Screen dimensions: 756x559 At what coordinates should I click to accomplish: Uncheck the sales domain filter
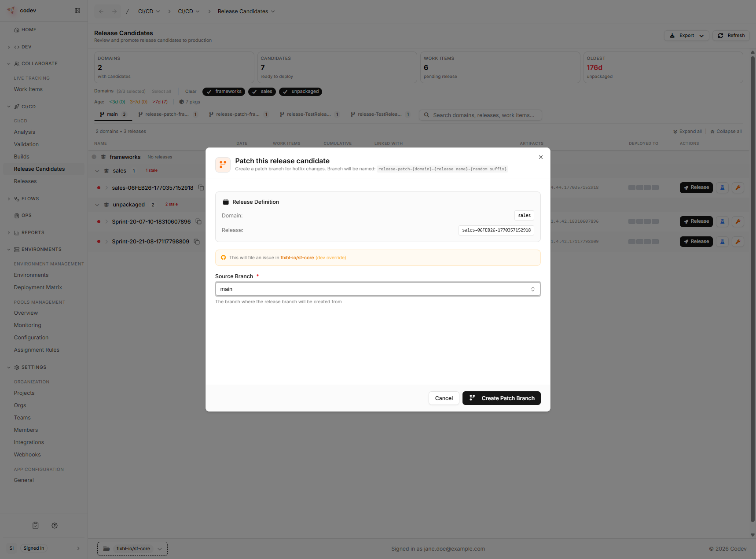tap(262, 92)
